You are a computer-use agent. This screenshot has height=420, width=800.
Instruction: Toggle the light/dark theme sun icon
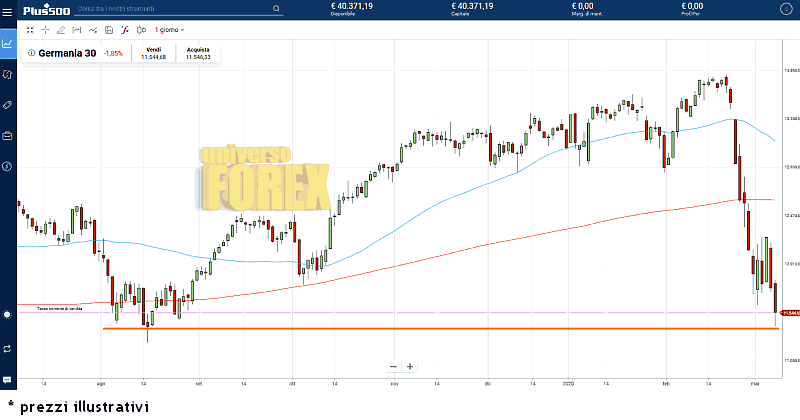(8, 314)
